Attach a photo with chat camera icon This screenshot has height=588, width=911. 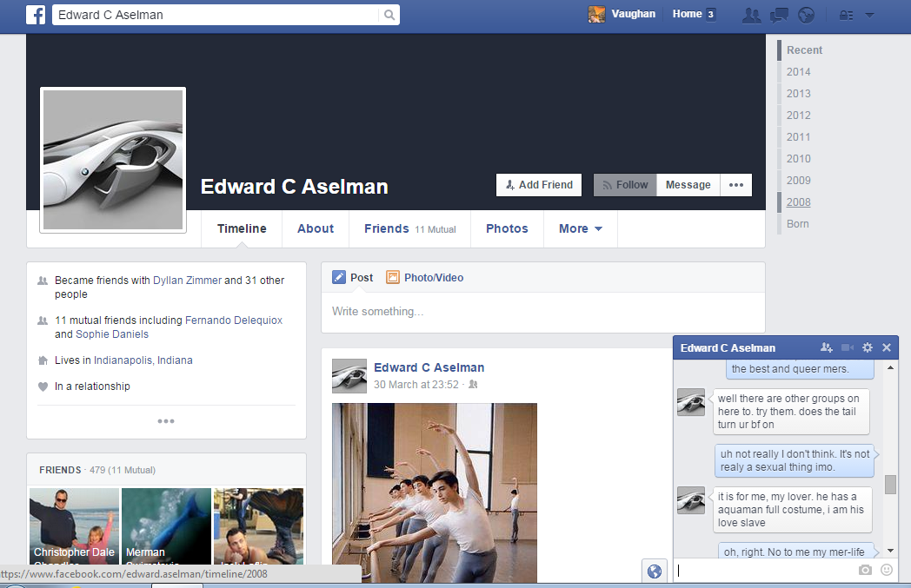pos(865,570)
